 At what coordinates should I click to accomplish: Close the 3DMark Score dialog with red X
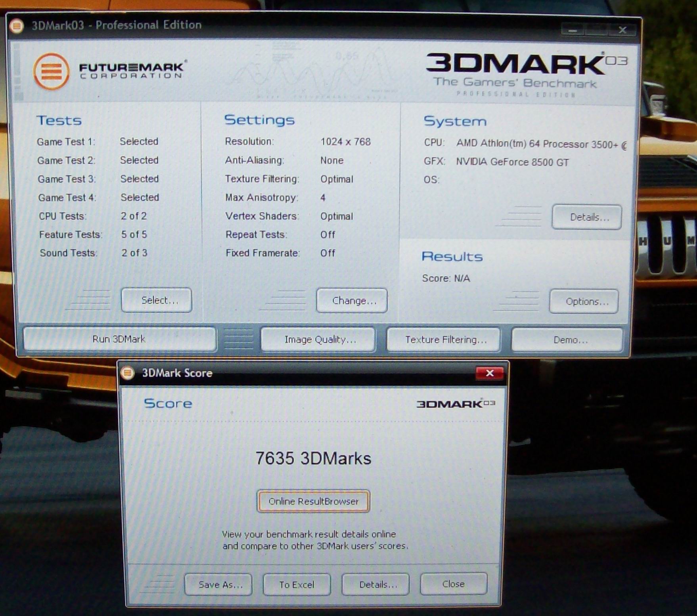point(490,373)
